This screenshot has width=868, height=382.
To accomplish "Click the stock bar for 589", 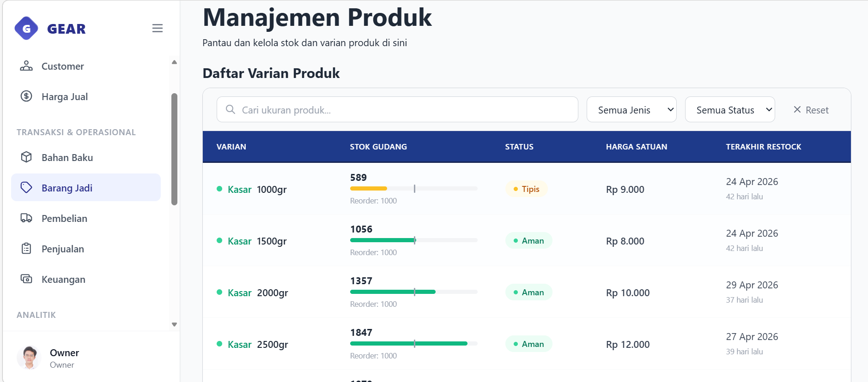I will pos(414,188).
